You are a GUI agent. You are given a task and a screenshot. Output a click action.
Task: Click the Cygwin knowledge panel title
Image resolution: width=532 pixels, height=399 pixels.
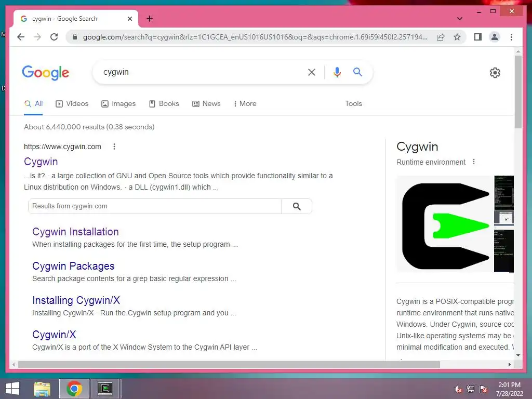pyautogui.click(x=417, y=147)
